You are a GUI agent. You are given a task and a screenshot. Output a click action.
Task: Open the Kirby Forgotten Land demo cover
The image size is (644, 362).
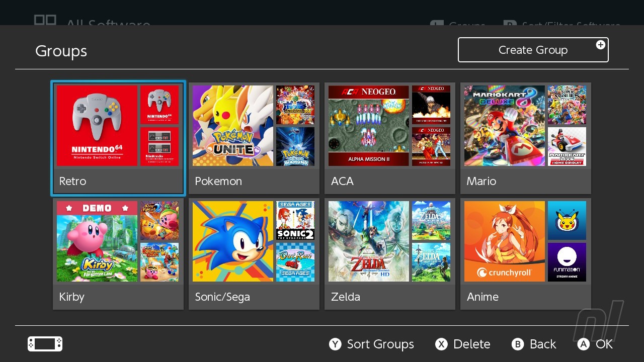(x=97, y=241)
